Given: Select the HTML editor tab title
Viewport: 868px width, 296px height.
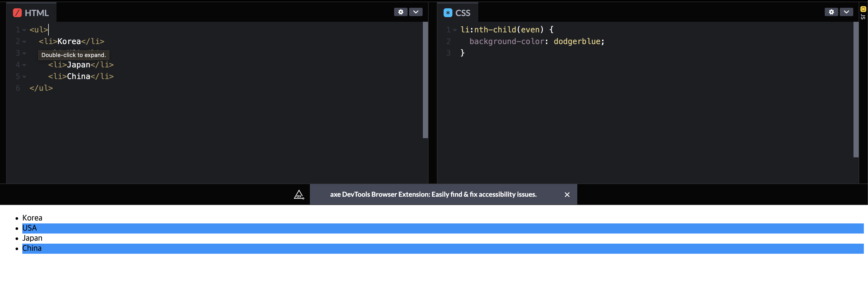Looking at the screenshot, I should coord(37,13).
